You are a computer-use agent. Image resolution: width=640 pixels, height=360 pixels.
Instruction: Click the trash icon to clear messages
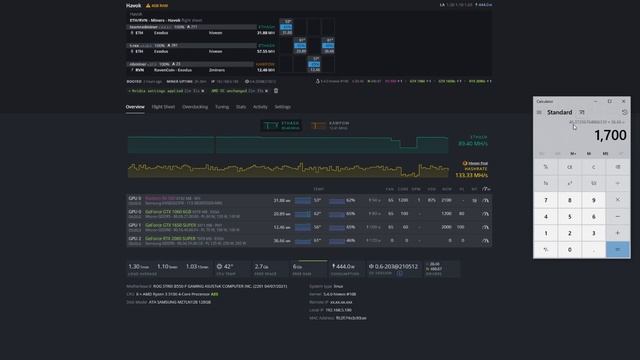pos(276,91)
